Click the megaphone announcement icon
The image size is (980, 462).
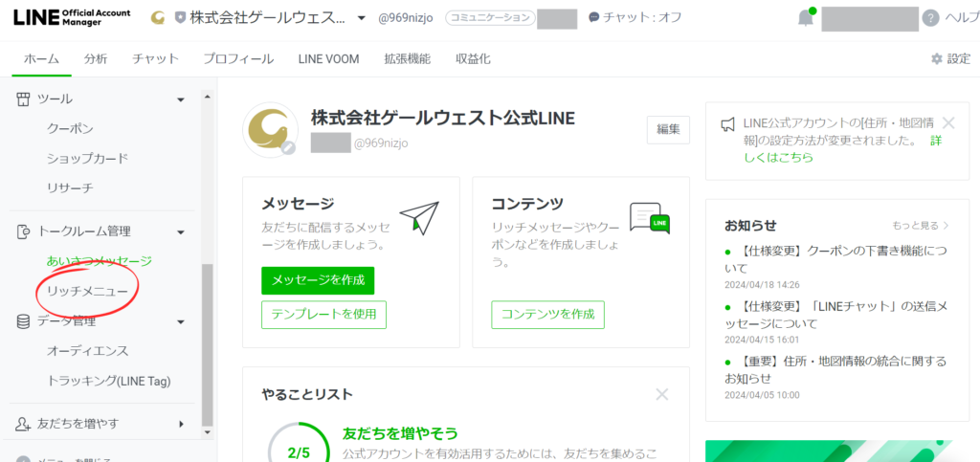(x=728, y=124)
